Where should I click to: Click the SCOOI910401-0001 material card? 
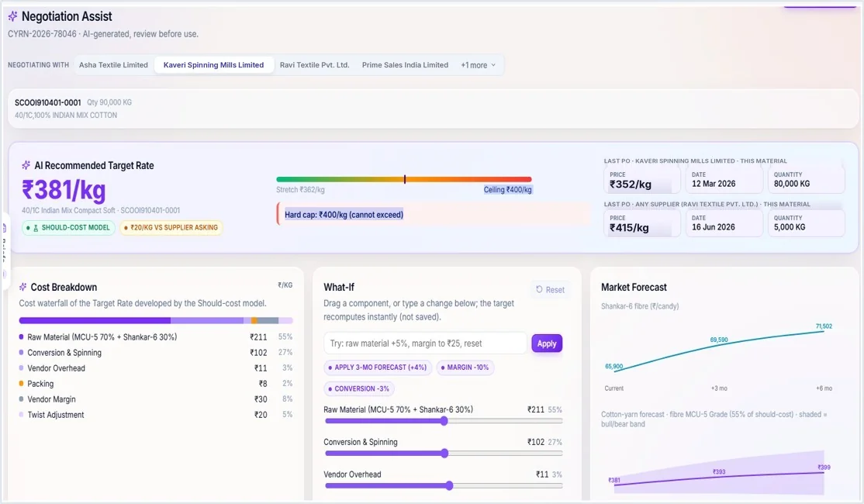click(x=434, y=109)
